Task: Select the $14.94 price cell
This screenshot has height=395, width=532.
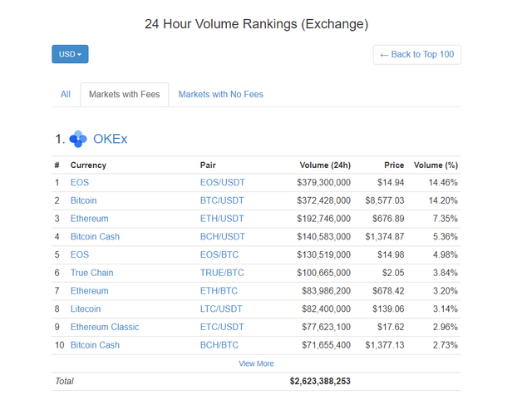Action: pyautogui.click(x=391, y=183)
